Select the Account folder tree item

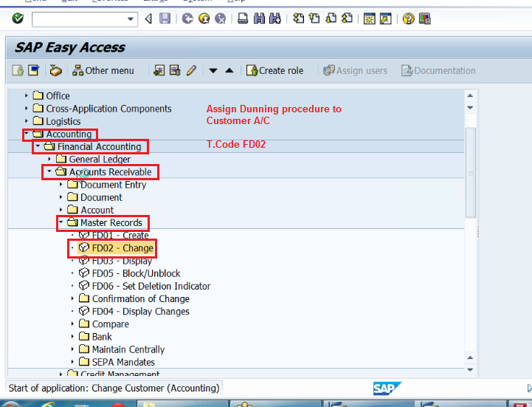pos(97,210)
